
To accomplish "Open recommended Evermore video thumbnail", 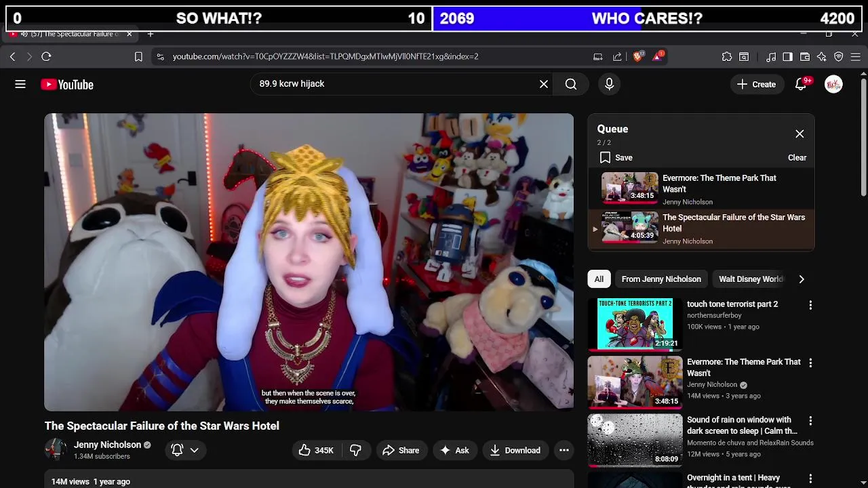I will (635, 382).
